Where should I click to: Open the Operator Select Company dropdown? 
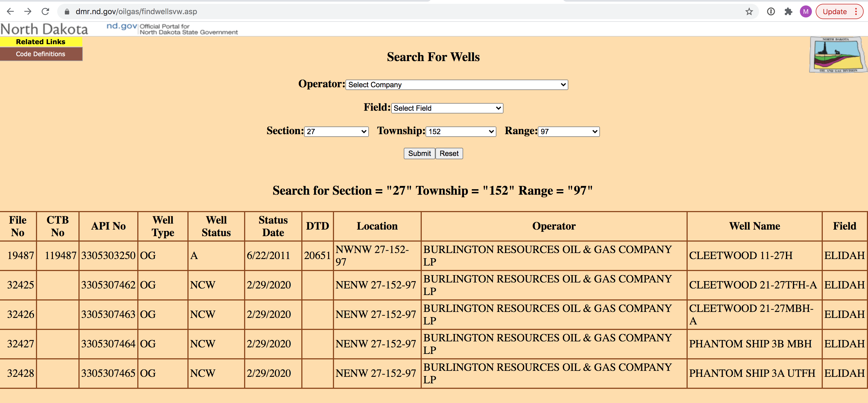(x=457, y=85)
